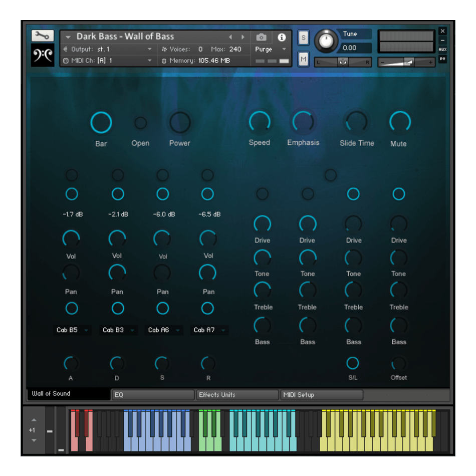
Task: Shift keyboard octave up with the arrow
Action: pos(34,420)
